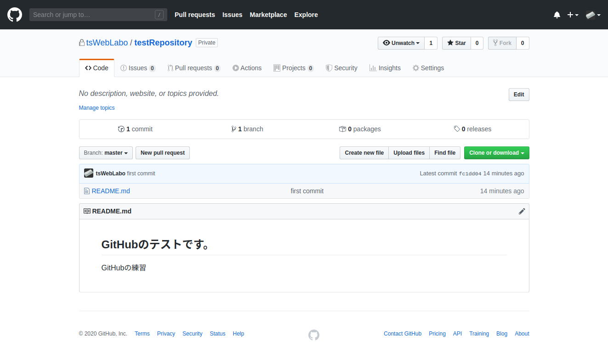This screenshot has height=364, width=608.
Task: Open the Terms footer link
Action: (142, 334)
